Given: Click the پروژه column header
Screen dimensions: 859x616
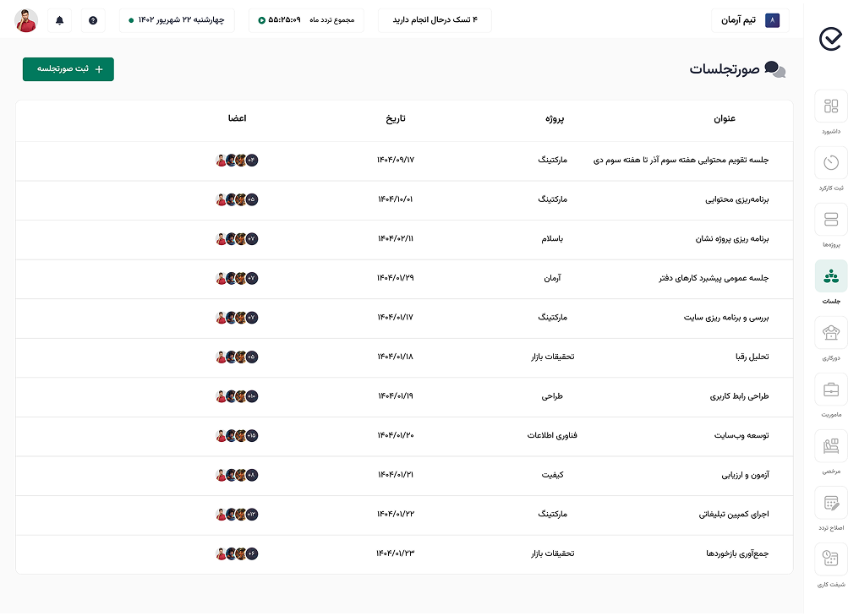Looking at the screenshot, I should pyautogui.click(x=555, y=118).
